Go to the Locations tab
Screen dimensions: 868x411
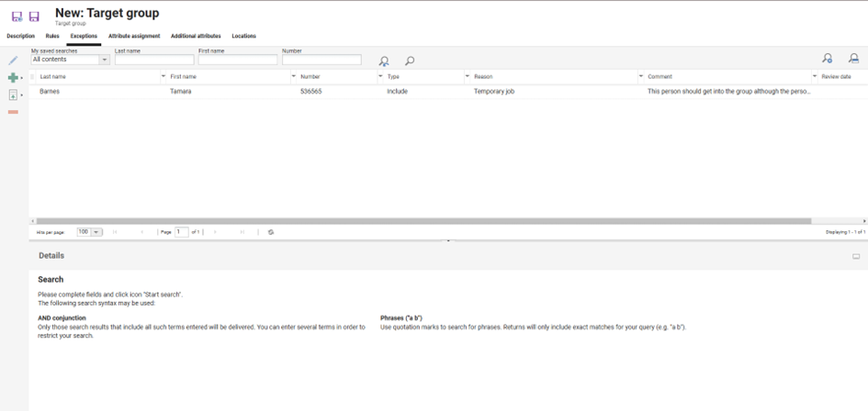click(243, 36)
